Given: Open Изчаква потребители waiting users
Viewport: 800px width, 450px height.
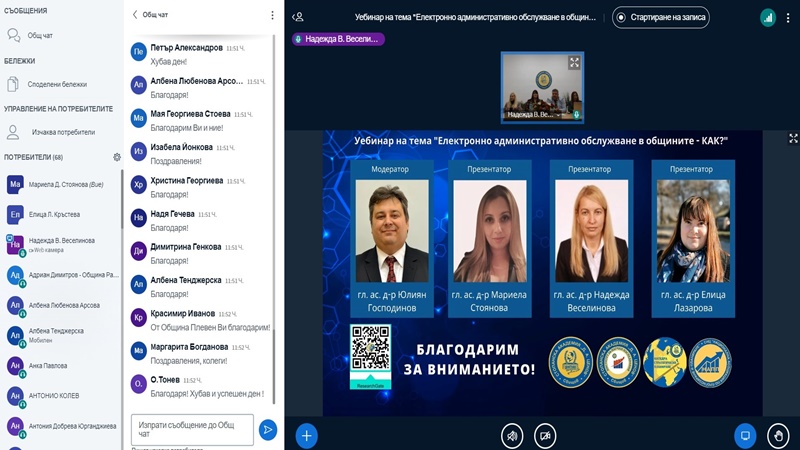Looking at the screenshot, I should pyautogui.click(x=51, y=132).
